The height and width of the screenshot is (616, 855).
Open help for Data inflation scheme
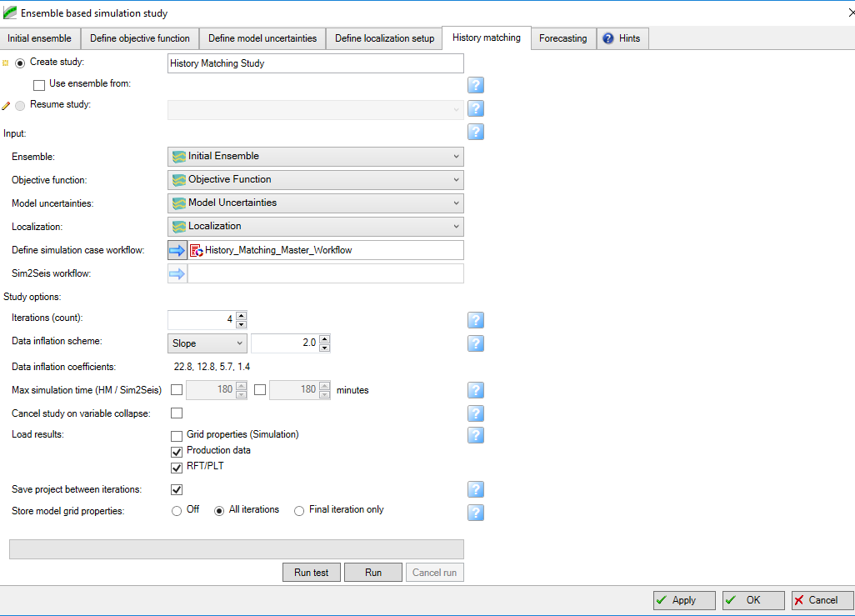[476, 343]
